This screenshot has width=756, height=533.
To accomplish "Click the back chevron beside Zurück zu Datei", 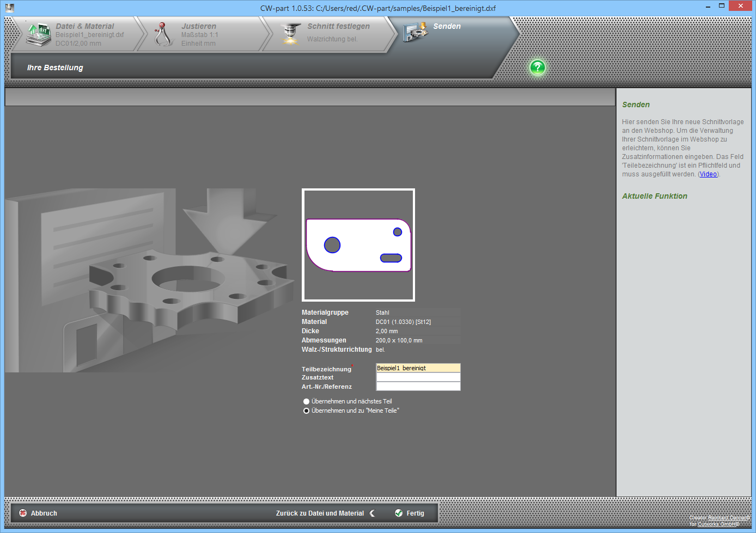I will coord(372,513).
